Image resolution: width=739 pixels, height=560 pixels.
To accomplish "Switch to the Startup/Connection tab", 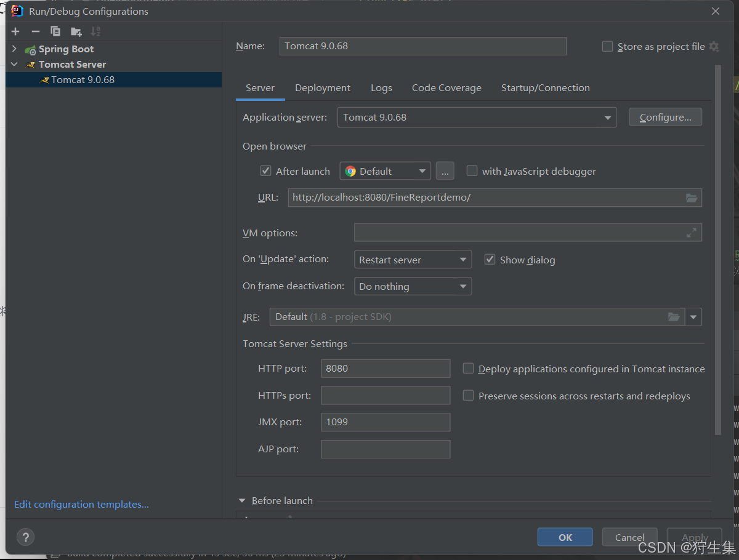I will 545,88.
